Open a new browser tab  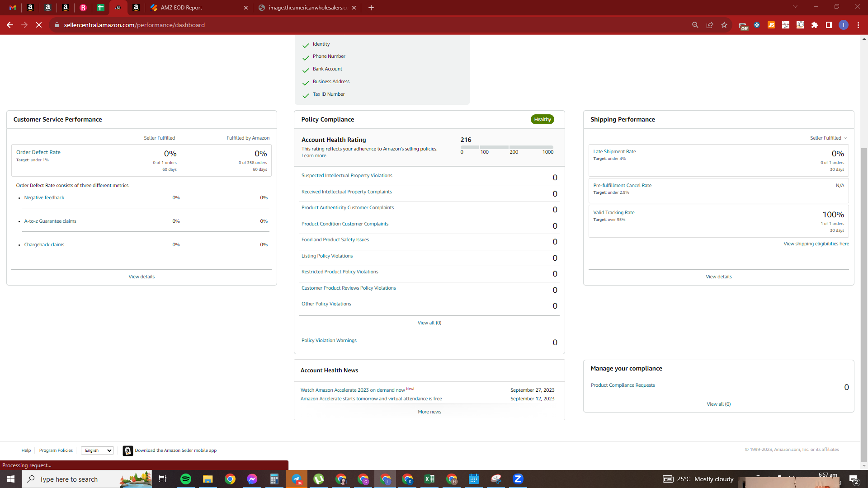[371, 8]
